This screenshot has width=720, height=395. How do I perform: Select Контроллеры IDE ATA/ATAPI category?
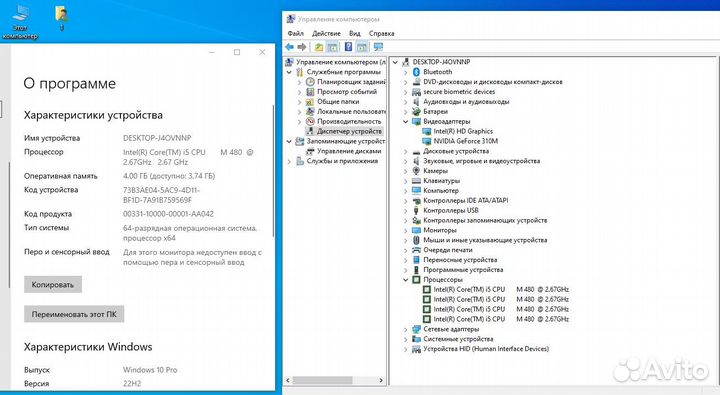[466, 200]
